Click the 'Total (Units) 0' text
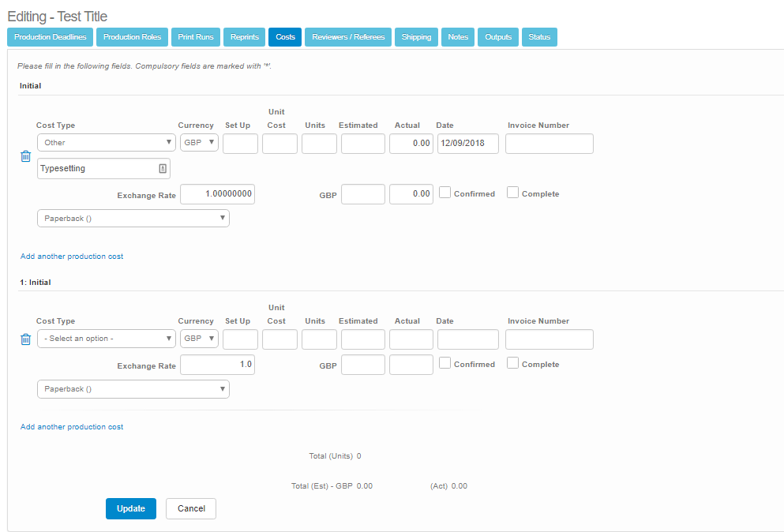784x532 pixels. click(335, 456)
